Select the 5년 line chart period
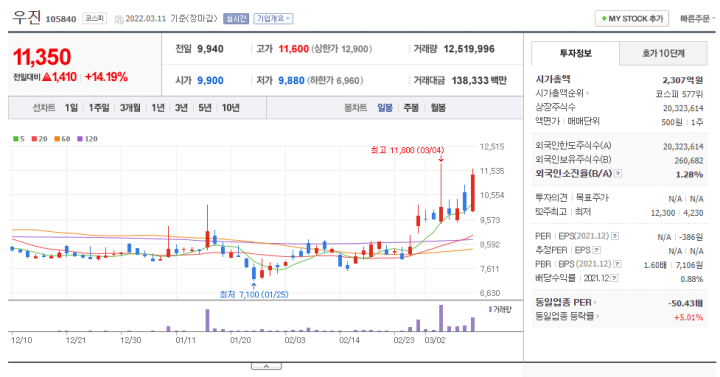The image size is (720, 377). tap(204, 107)
